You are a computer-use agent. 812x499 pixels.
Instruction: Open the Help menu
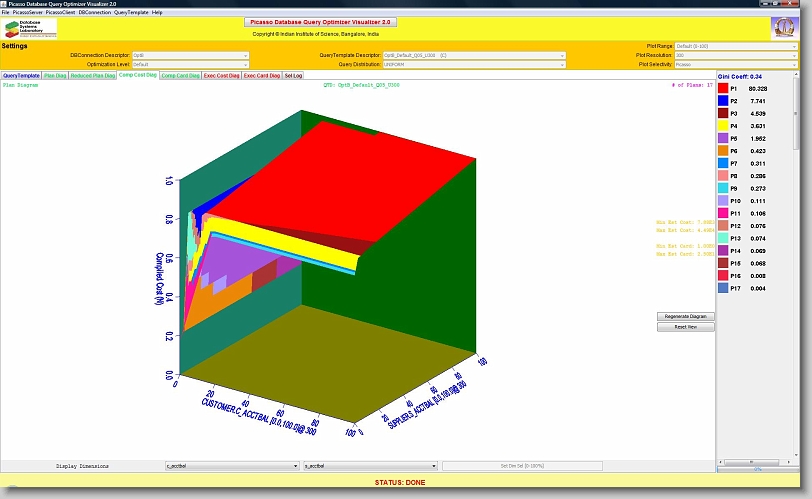pyautogui.click(x=157, y=12)
